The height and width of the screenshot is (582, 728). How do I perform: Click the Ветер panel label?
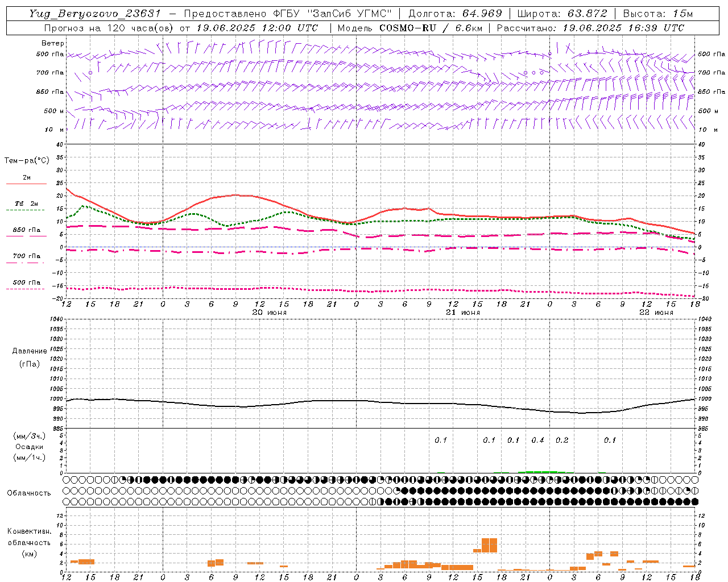pos(53,43)
